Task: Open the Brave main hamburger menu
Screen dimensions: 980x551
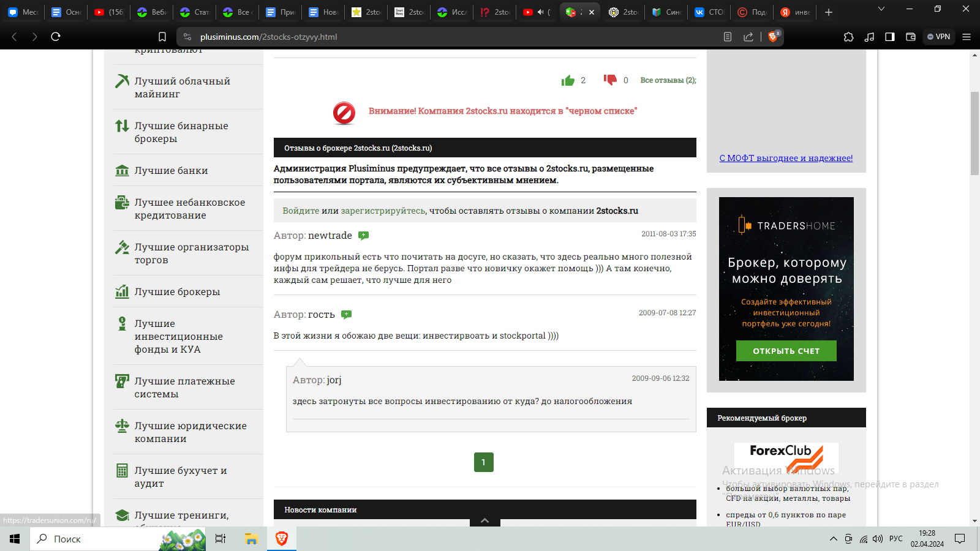Action: 967,37
